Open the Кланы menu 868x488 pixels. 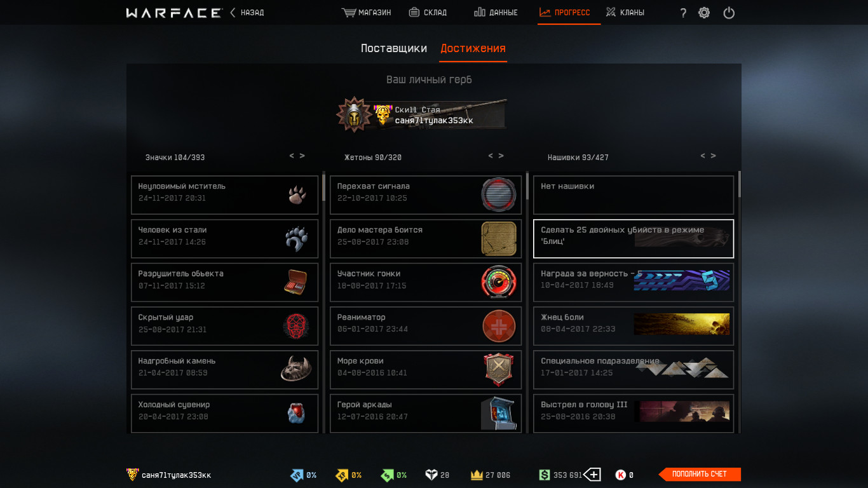[x=625, y=12]
